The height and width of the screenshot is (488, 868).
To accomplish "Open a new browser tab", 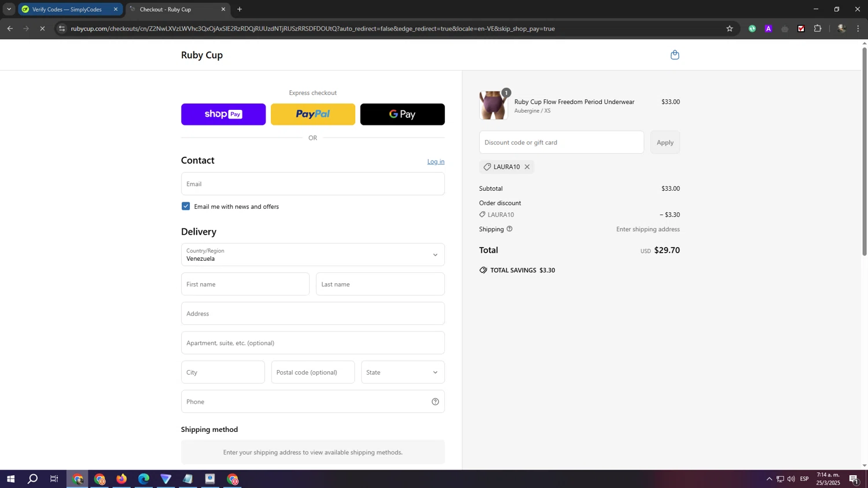I will (x=240, y=9).
